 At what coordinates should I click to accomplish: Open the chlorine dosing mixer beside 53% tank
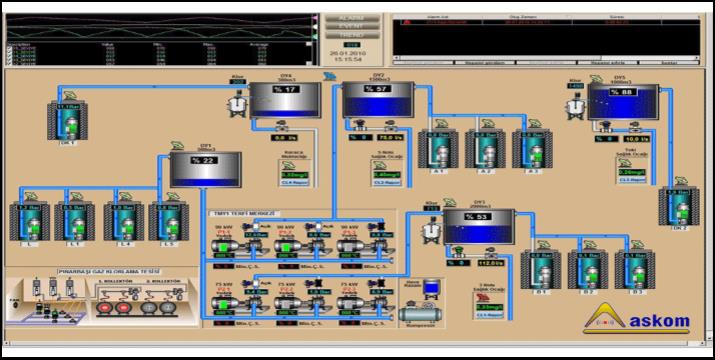click(x=431, y=230)
